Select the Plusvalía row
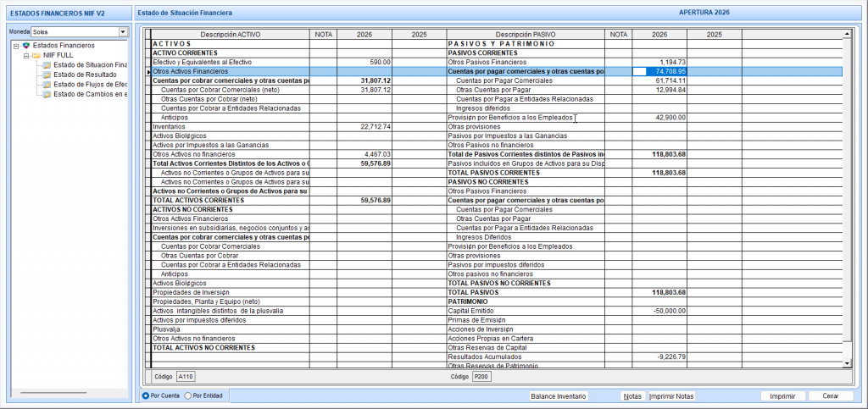 [231, 329]
